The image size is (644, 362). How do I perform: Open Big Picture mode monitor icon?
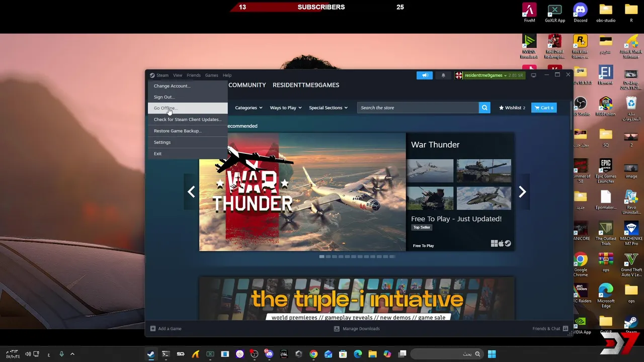(533, 75)
